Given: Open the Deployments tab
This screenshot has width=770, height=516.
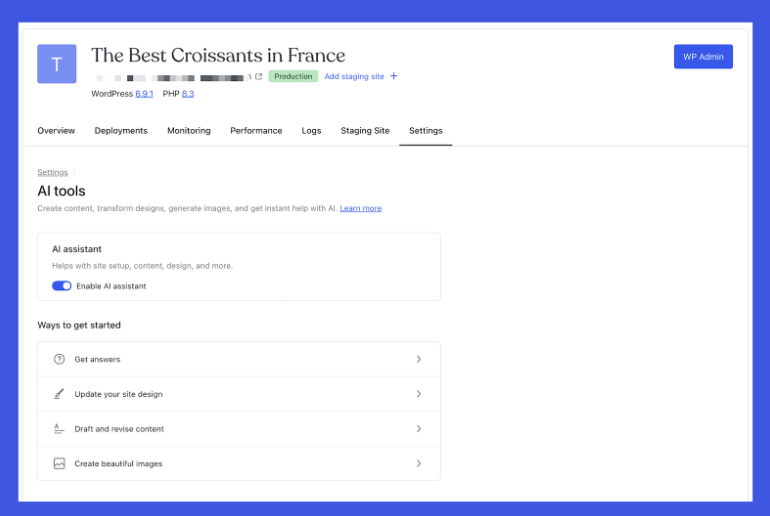Looking at the screenshot, I should coord(121,131).
